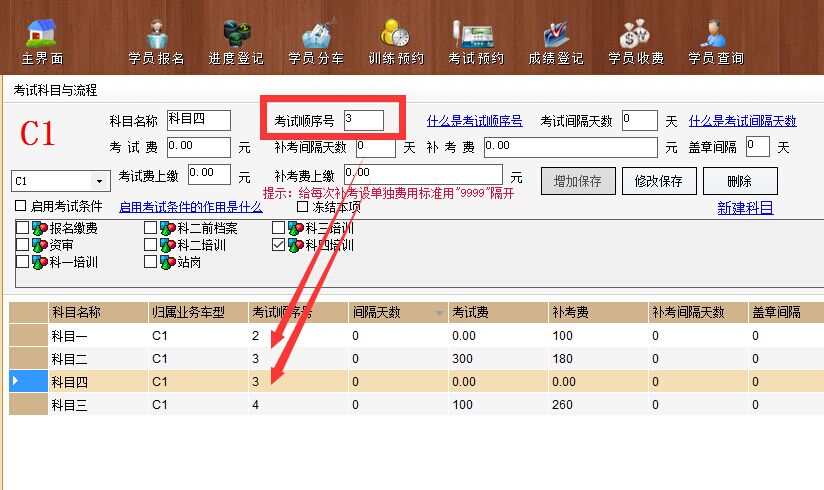Open the 什么是考试间隔天数 link
Viewport: 824px width, 490px height.
[743, 121]
